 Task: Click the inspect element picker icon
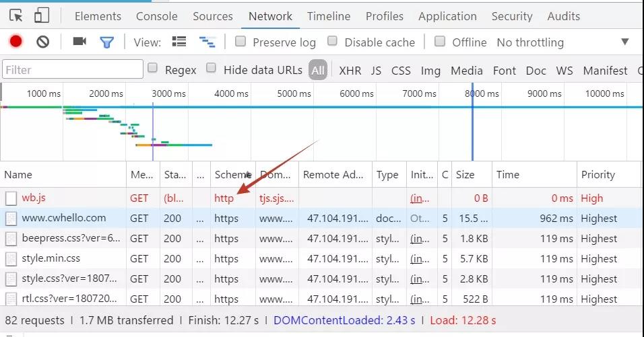[16, 16]
